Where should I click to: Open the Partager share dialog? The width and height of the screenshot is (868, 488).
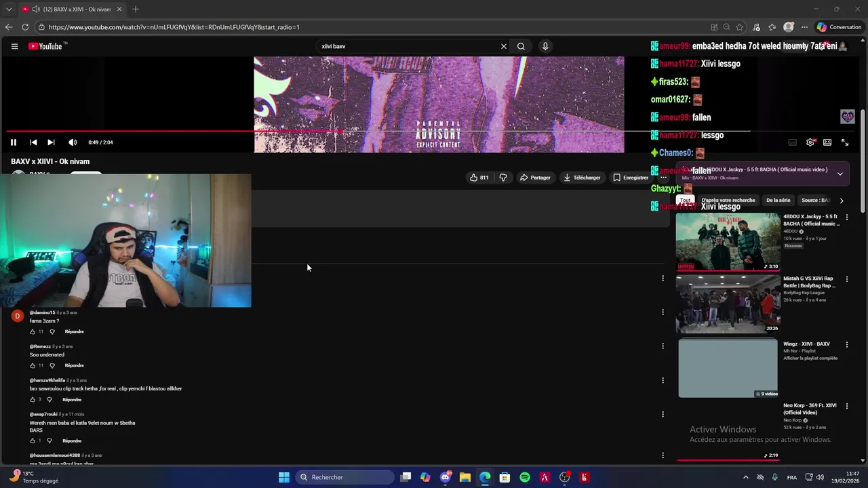pos(535,178)
